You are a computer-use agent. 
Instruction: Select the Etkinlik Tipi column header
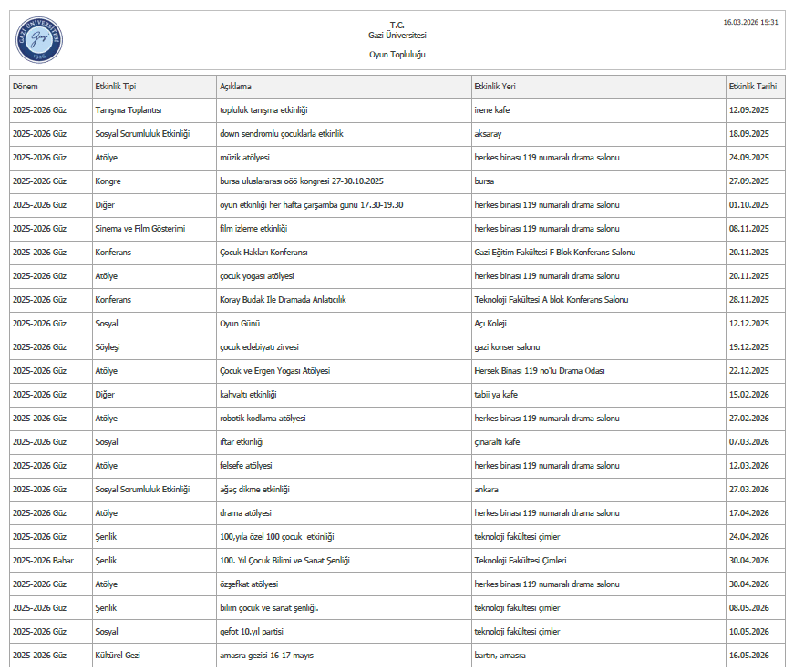pos(116,87)
